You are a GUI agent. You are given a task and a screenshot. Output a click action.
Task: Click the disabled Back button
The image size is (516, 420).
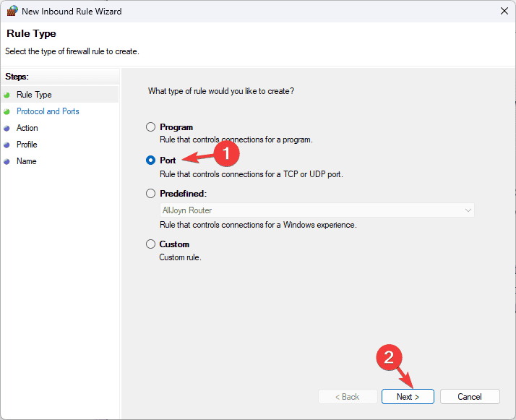348,397
